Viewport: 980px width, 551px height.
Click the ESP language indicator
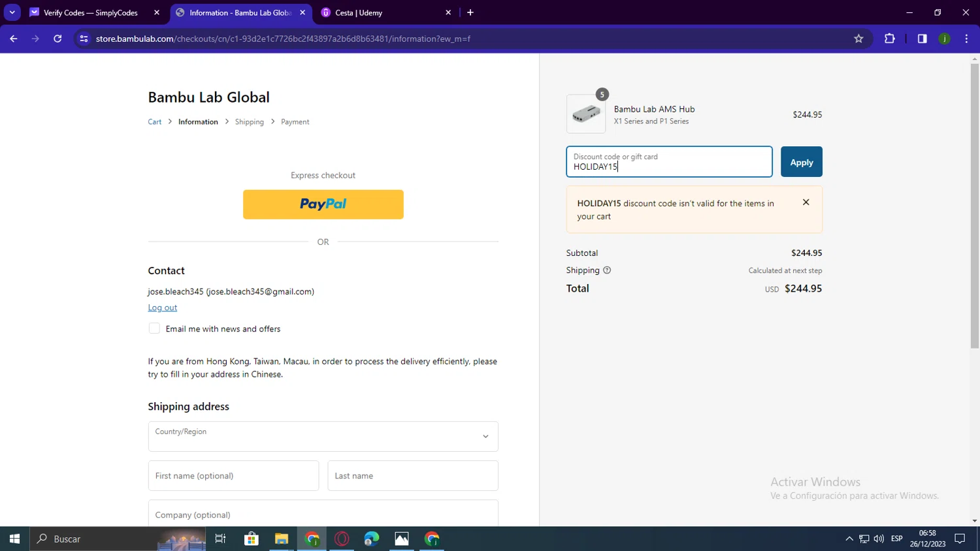pyautogui.click(x=896, y=539)
